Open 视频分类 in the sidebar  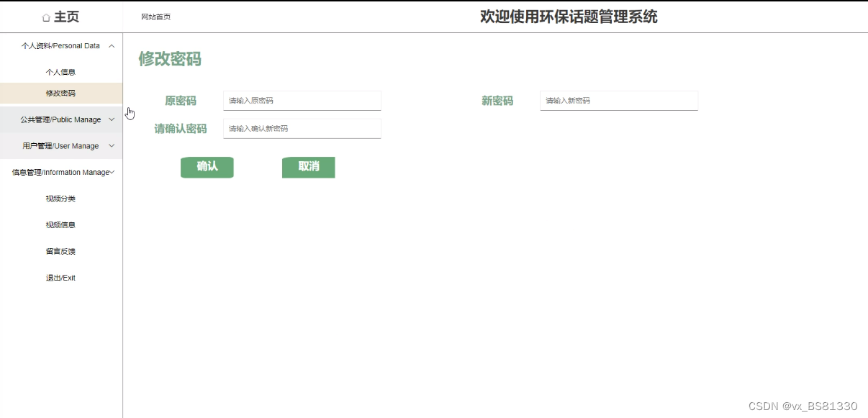click(60, 199)
